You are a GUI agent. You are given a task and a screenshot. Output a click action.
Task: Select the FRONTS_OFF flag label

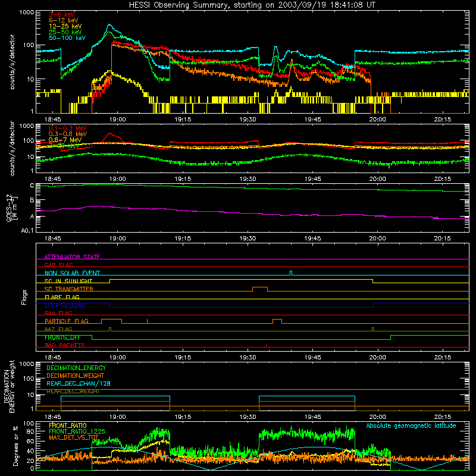point(62,337)
